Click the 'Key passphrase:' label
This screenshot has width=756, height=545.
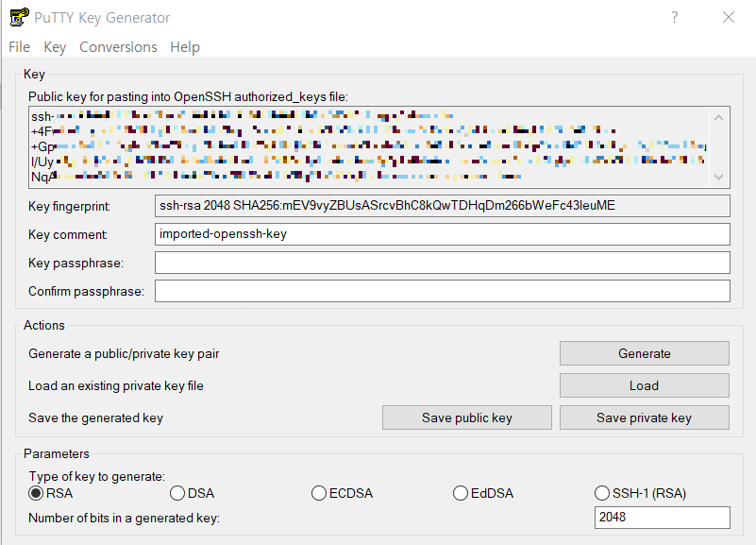point(76,263)
